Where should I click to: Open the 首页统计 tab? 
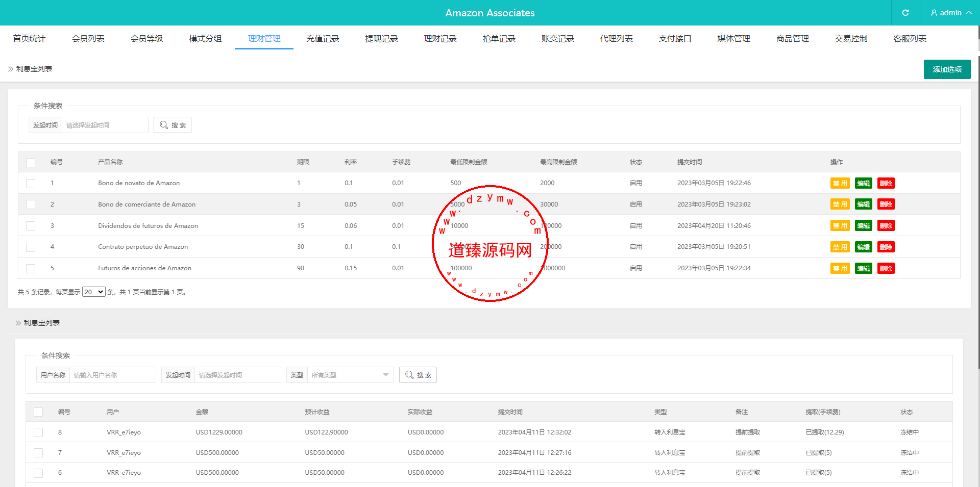click(x=29, y=39)
